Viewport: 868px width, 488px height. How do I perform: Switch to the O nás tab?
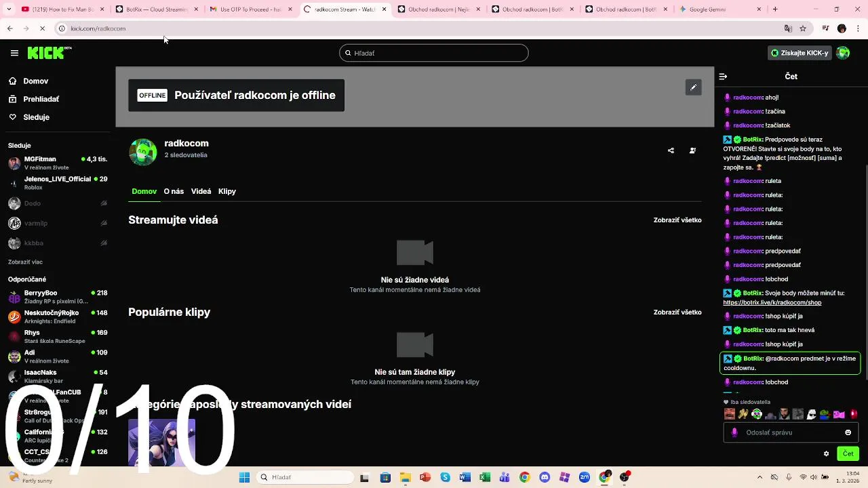pos(174,192)
